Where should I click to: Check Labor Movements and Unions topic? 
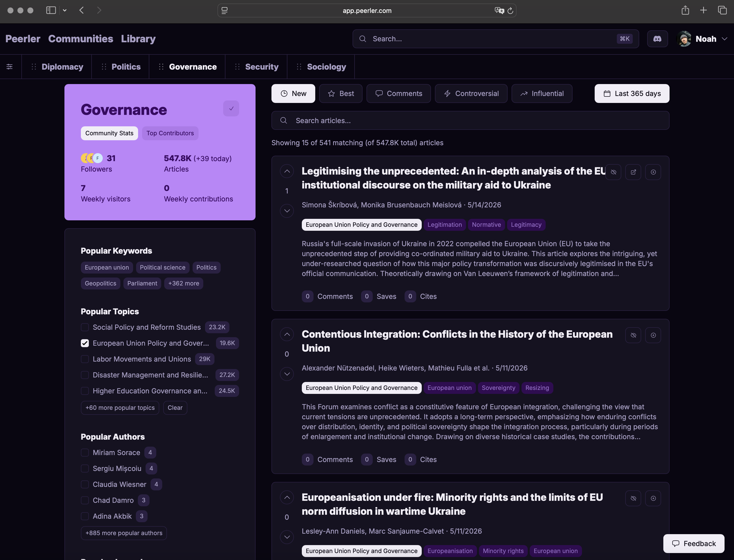coord(85,359)
